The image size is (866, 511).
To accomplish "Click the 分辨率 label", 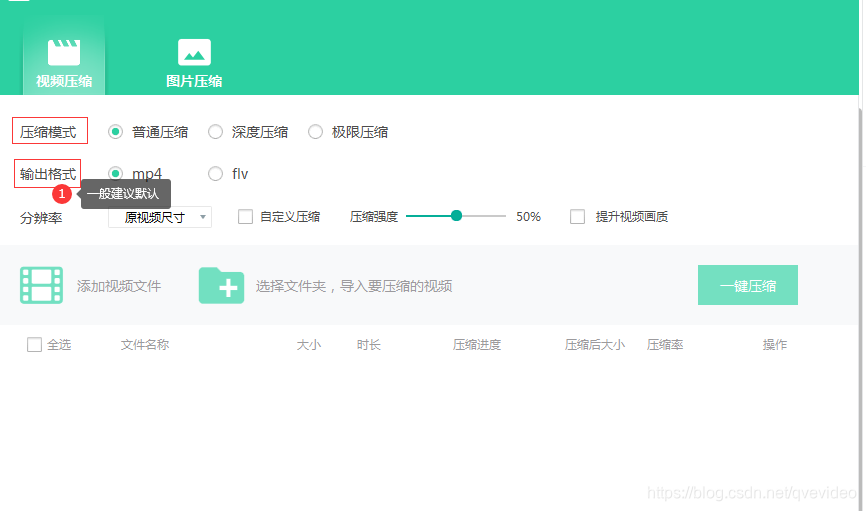I will pyautogui.click(x=41, y=218).
